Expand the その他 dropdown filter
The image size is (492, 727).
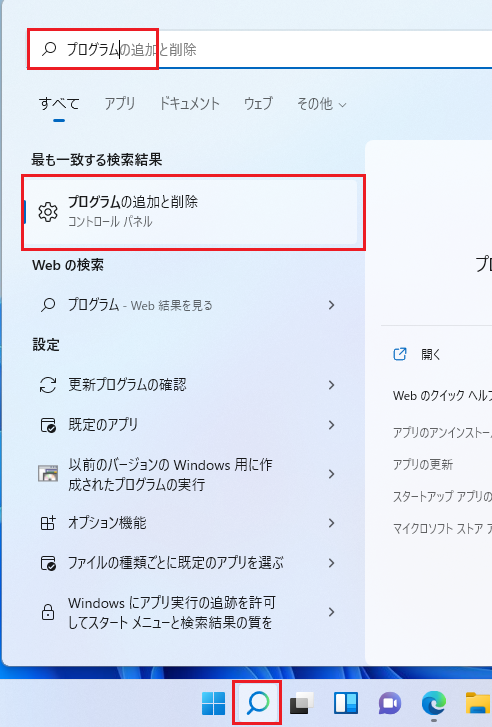pos(321,104)
